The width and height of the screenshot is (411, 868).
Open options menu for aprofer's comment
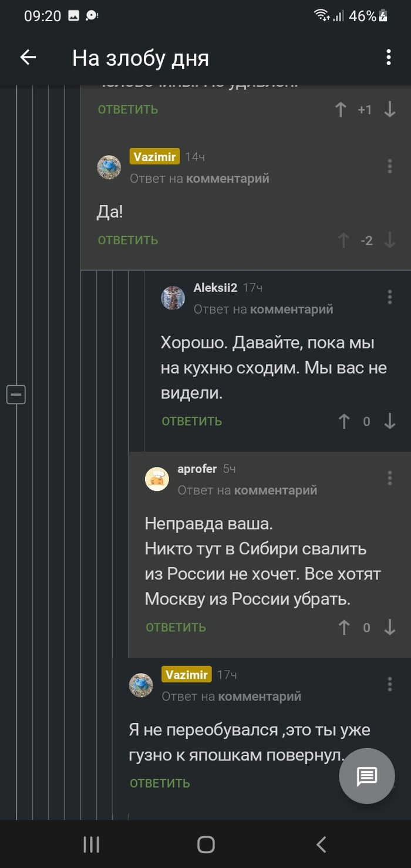(x=389, y=478)
